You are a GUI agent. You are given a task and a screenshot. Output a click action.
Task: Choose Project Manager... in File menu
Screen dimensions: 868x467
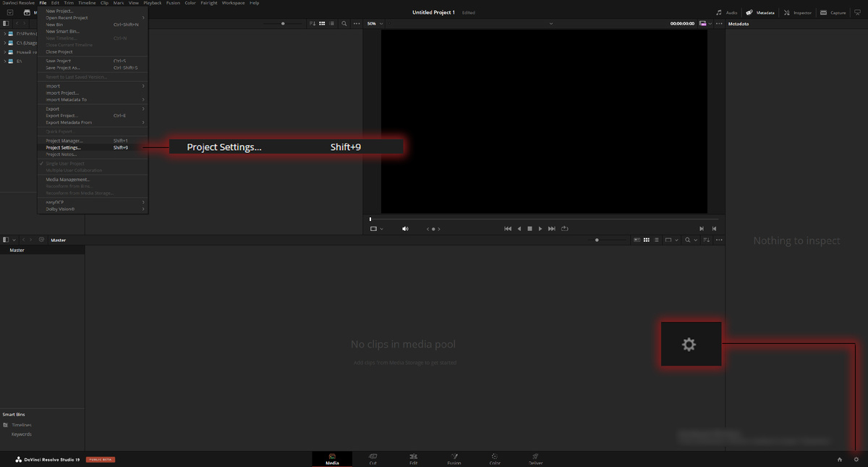pos(93,140)
